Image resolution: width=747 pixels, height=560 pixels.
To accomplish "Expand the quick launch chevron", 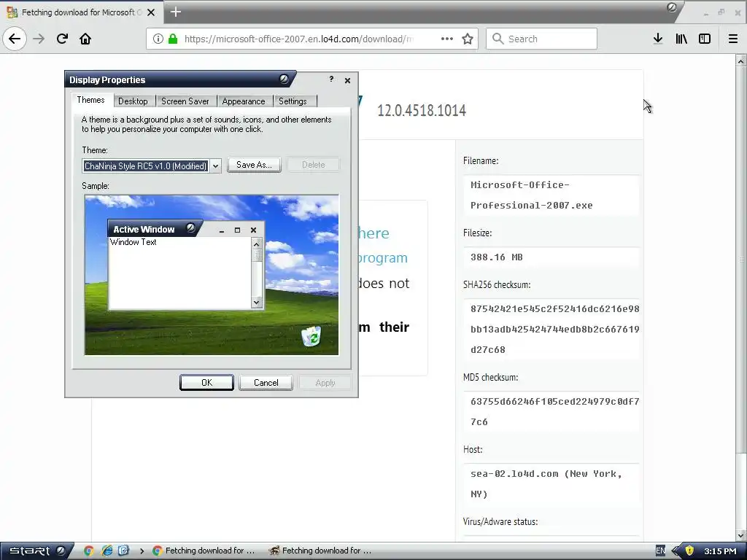I will click(x=142, y=551).
